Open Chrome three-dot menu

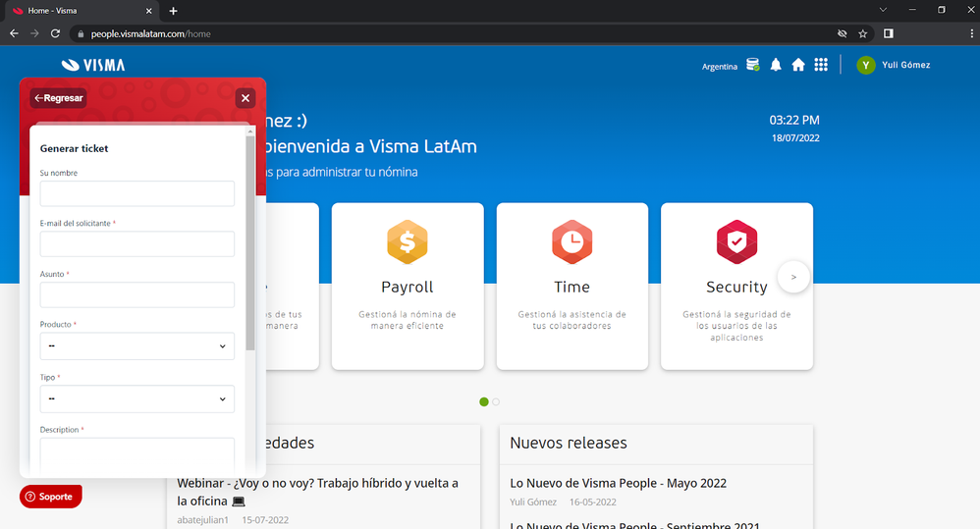point(971,33)
